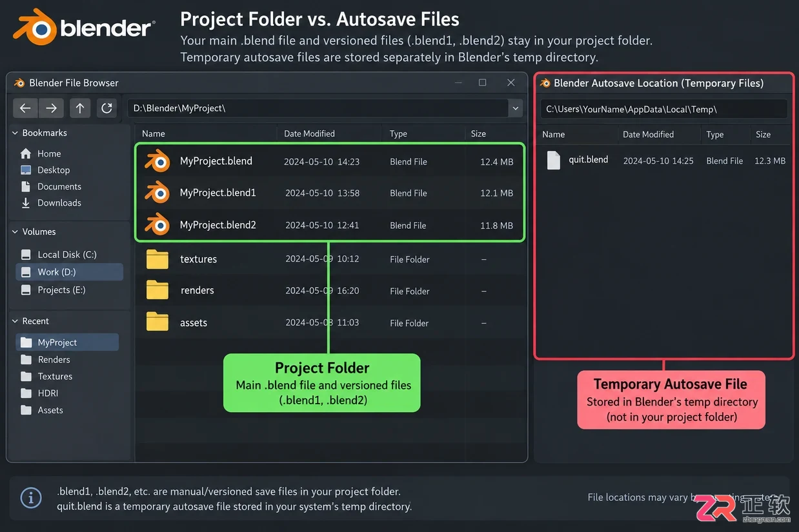Click the MyProject.blend Blender file icon
The height and width of the screenshot is (532, 799).
(157, 161)
